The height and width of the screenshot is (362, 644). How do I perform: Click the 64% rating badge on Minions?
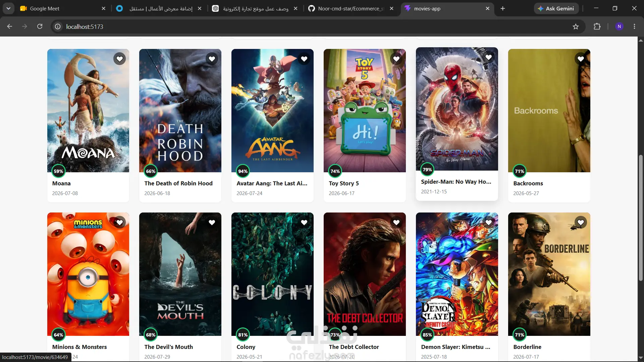[x=58, y=335]
